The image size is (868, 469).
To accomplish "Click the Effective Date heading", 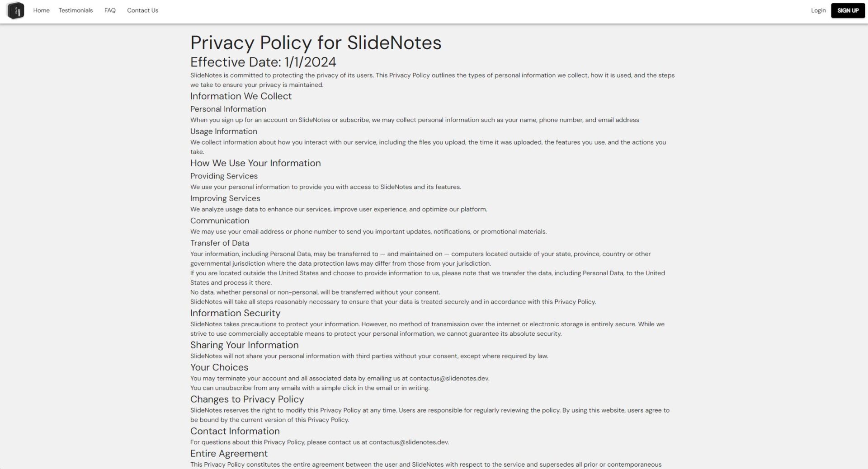I will (263, 62).
